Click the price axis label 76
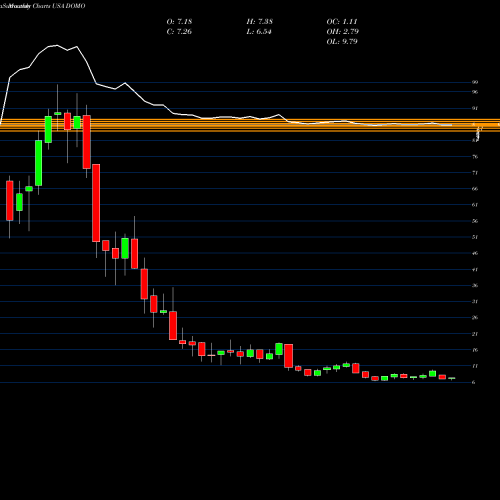Viewport: 500px width, 500px height. (475, 156)
